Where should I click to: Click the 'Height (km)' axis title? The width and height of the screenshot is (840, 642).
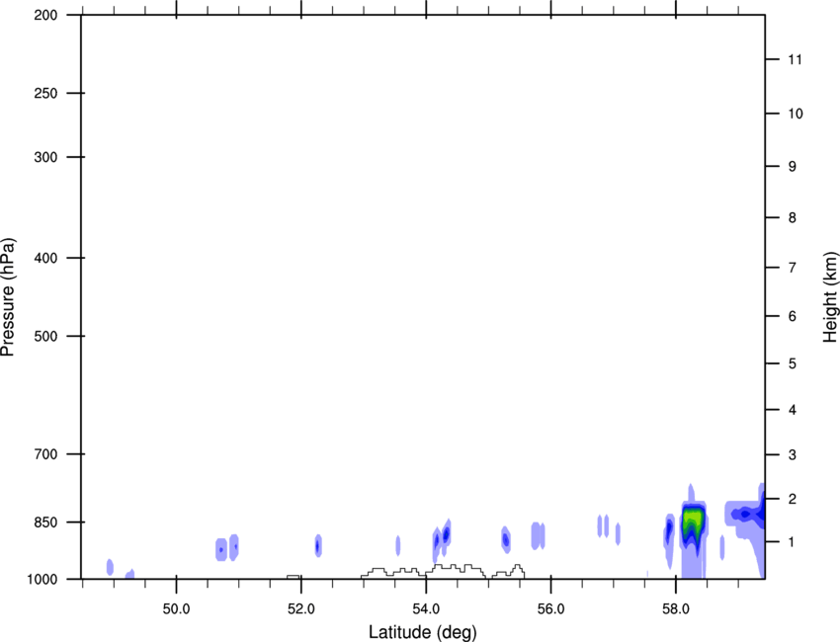click(x=830, y=297)
